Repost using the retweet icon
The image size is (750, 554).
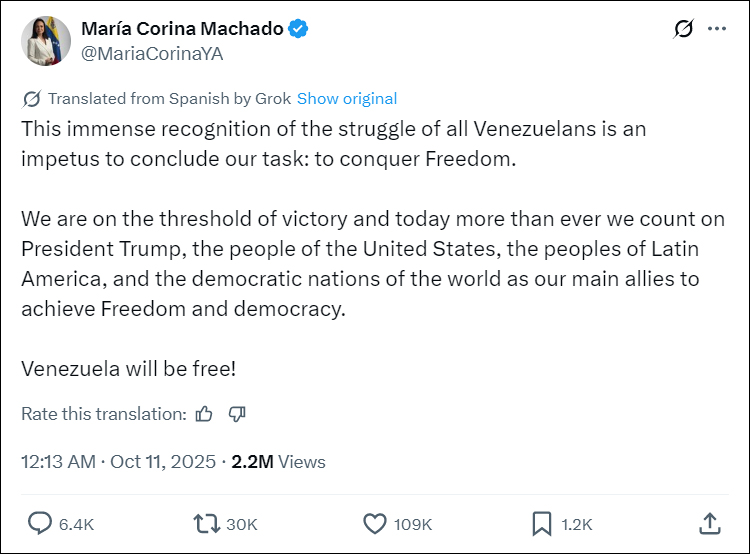tap(206, 523)
